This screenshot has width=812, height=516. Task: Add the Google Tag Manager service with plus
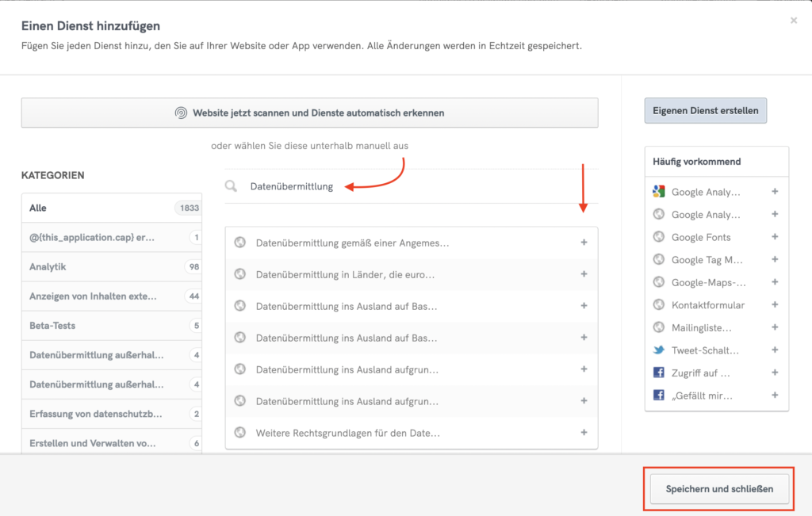775,259
